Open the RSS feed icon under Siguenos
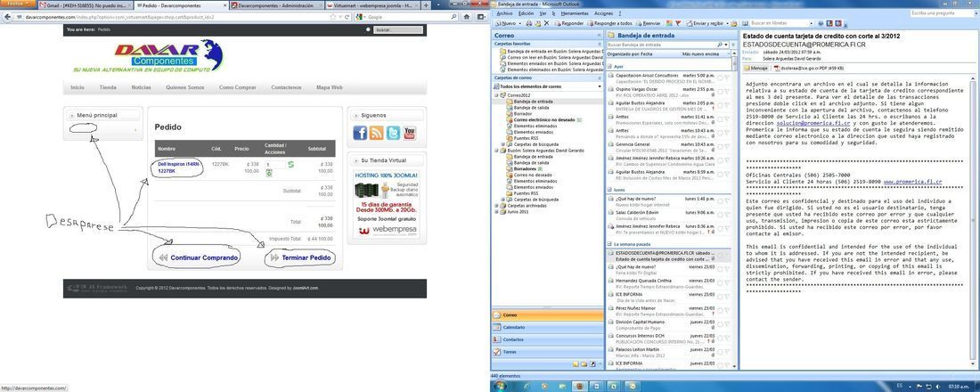The width and height of the screenshot is (980, 392). coord(376,133)
